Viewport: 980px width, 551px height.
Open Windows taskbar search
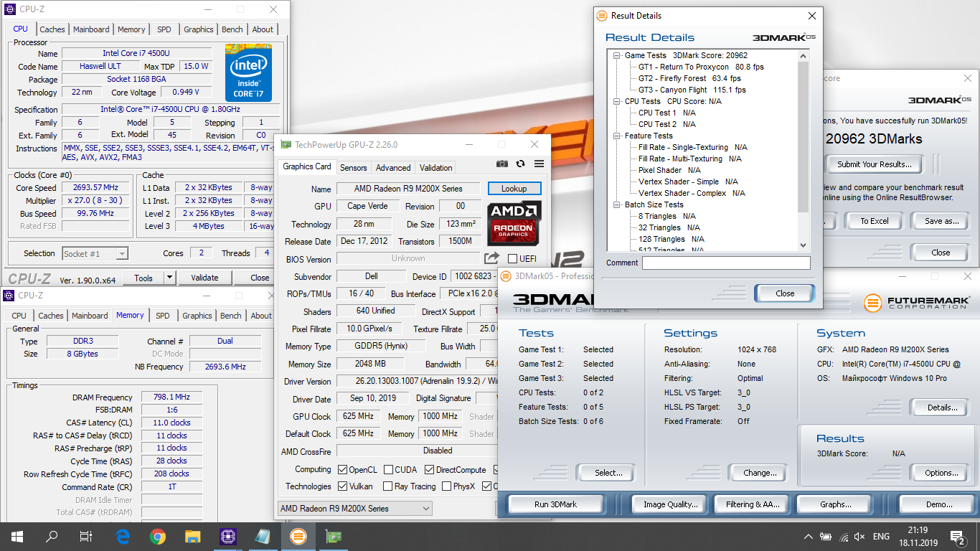coord(52,536)
